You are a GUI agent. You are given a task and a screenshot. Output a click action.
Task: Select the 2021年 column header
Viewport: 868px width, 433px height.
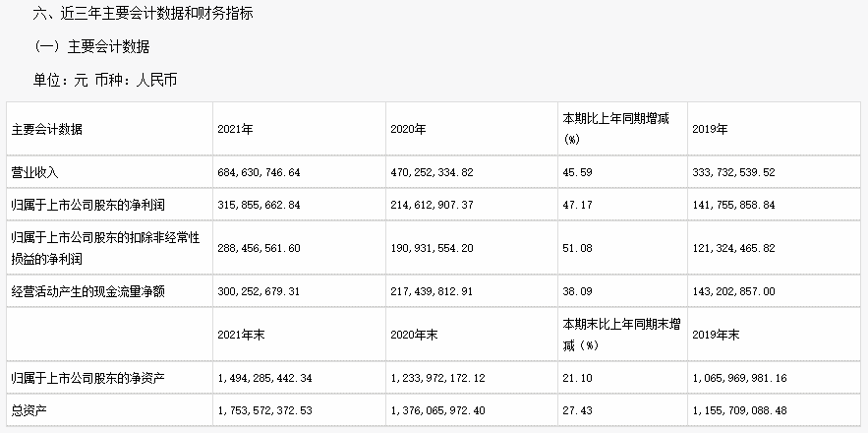pyautogui.click(x=235, y=129)
